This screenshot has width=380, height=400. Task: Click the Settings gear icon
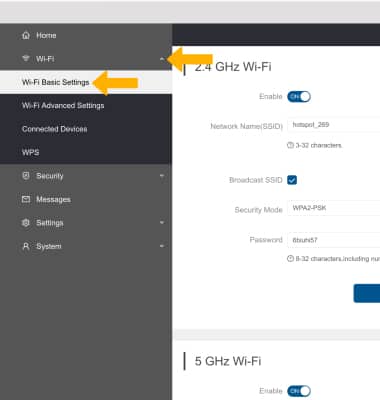(26, 222)
